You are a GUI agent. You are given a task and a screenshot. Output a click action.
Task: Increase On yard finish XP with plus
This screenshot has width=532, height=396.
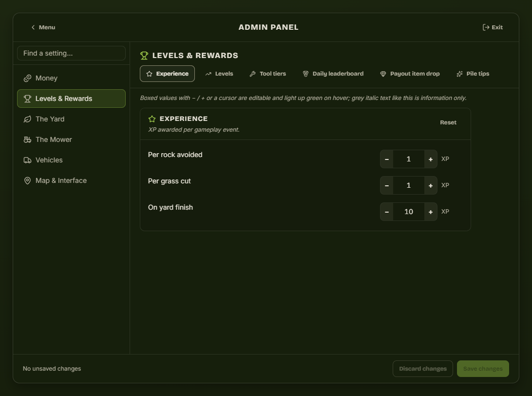[431, 212]
